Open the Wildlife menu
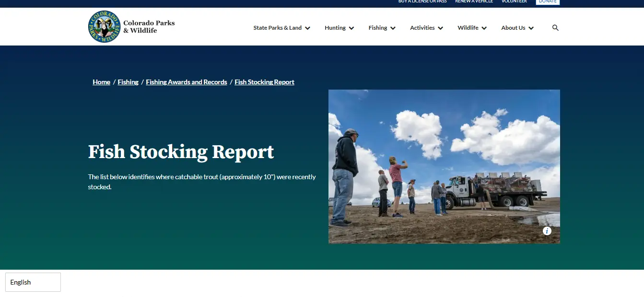Viewport: 644px width, 297px height. pos(472,28)
